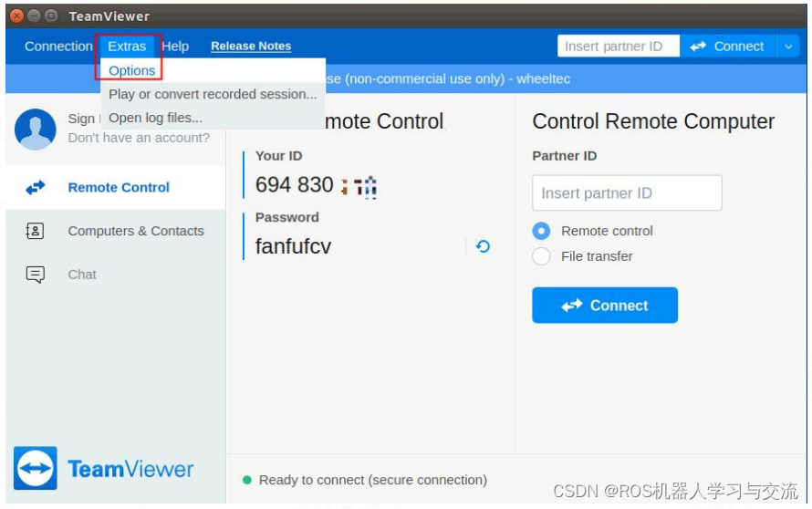This screenshot has height=509, width=812.
Task: Open Computers & Contacts in the sidebar
Action: (x=116, y=231)
